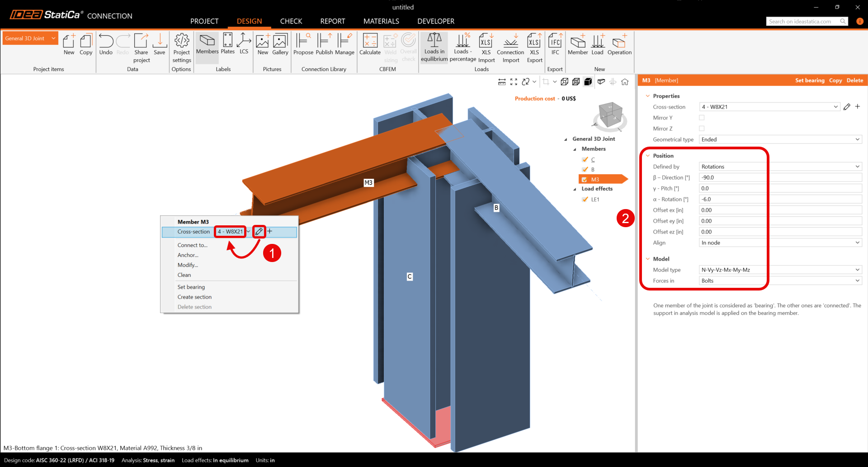Viewport: 868px width, 467px height.
Task: Collapse the Position section expander
Action: click(648, 156)
